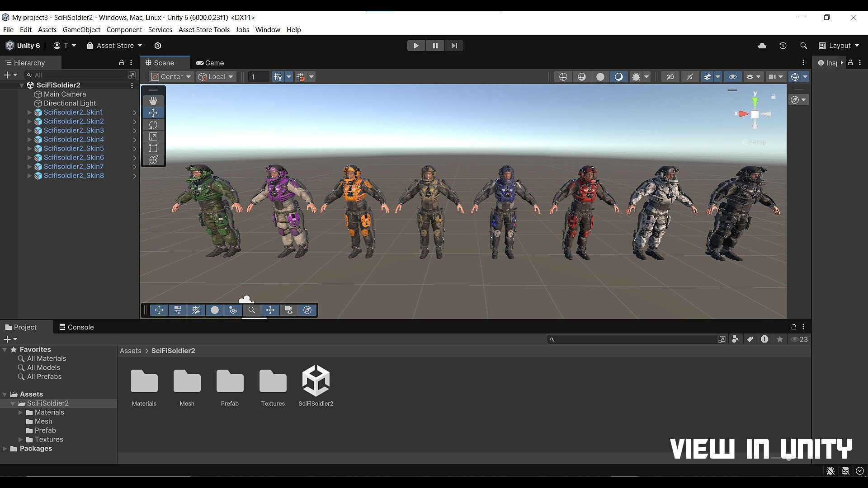Click the Pause button
Screen dimensions: 868x488
tap(435, 46)
